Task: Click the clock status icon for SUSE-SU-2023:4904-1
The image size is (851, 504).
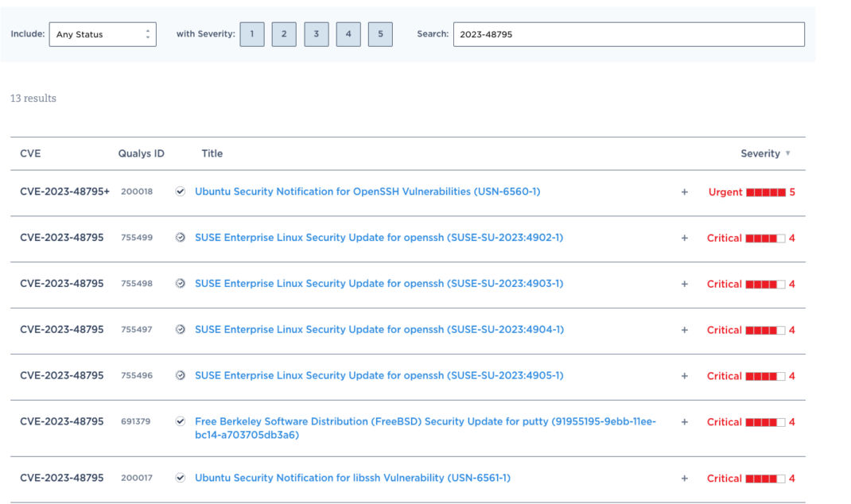Action: click(x=181, y=329)
